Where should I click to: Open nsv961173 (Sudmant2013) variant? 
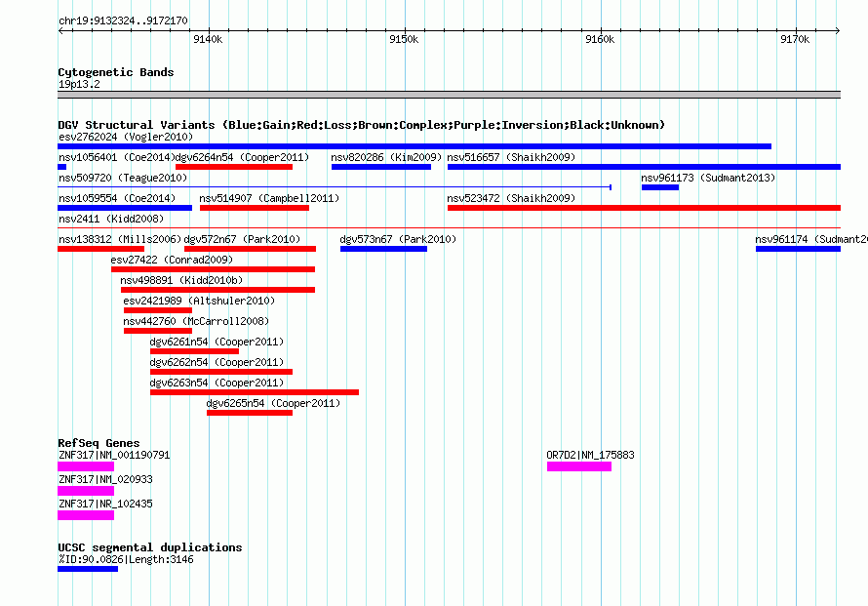click(x=708, y=178)
